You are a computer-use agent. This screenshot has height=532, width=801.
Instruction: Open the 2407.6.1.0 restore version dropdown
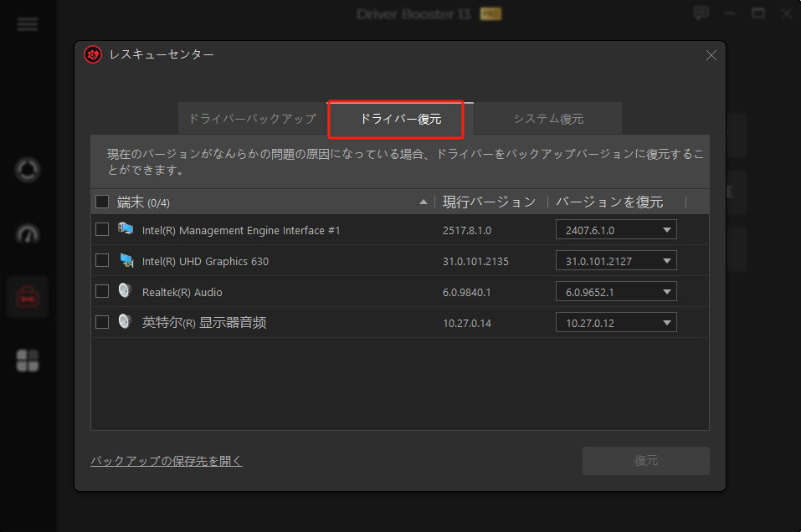616,230
